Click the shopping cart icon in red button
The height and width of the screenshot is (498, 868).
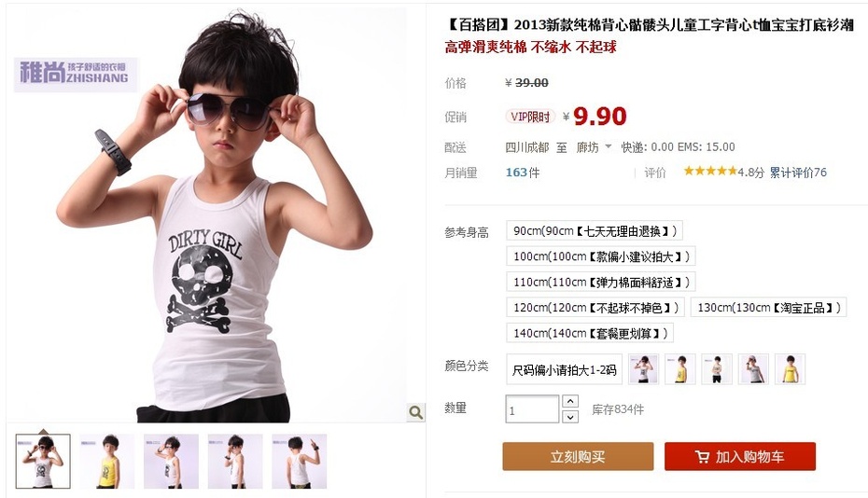coord(702,457)
